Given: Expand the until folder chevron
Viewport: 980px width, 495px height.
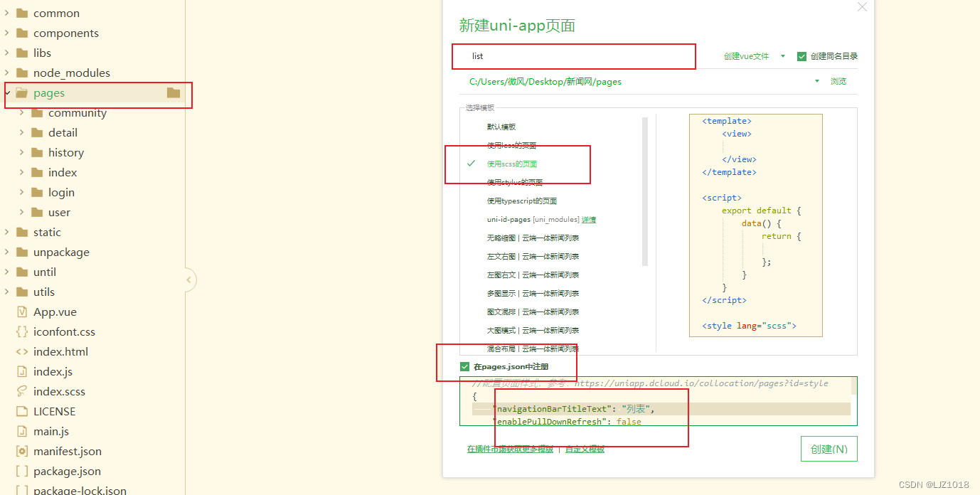Looking at the screenshot, I should [6, 272].
